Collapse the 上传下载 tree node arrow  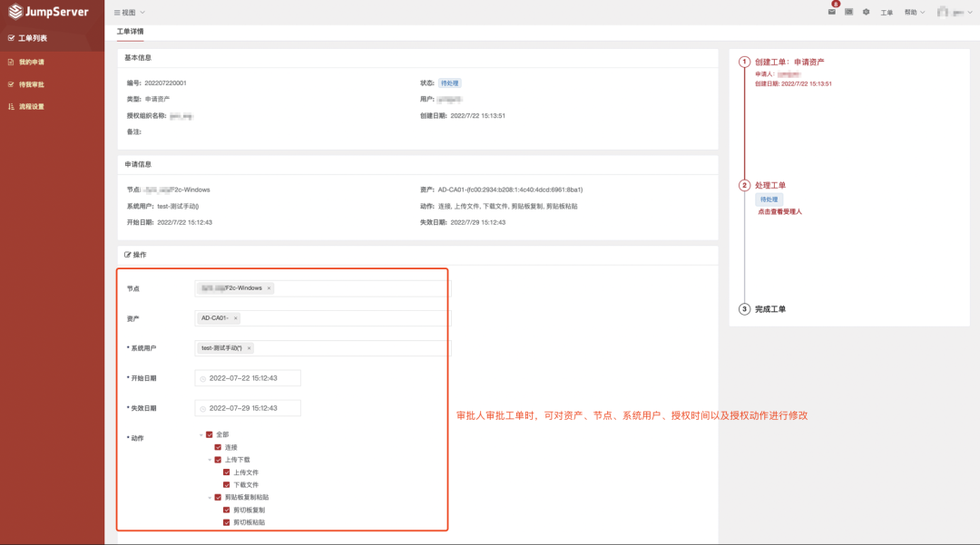[210, 460]
